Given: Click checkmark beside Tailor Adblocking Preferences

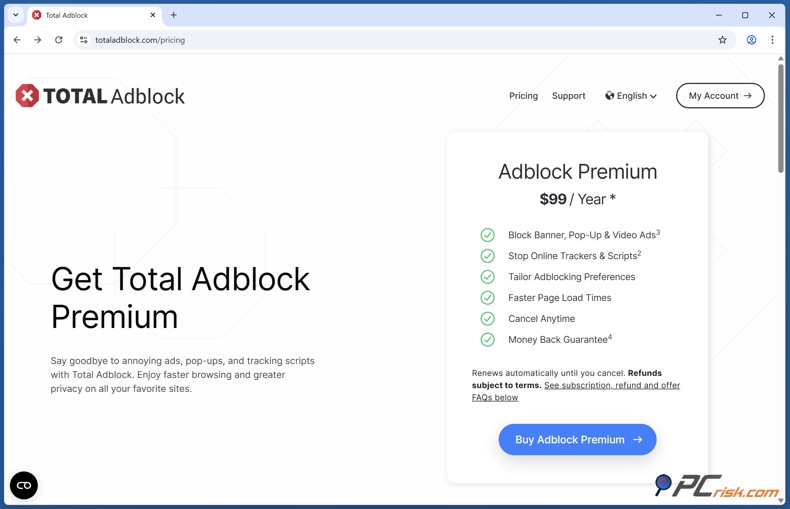Looking at the screenshot, I should click(x=487, y=277).
